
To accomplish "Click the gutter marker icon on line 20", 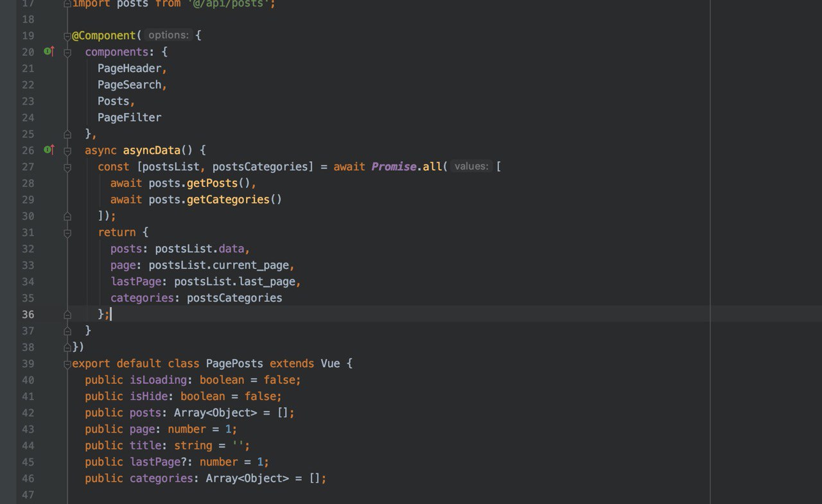I will (49, 51).
